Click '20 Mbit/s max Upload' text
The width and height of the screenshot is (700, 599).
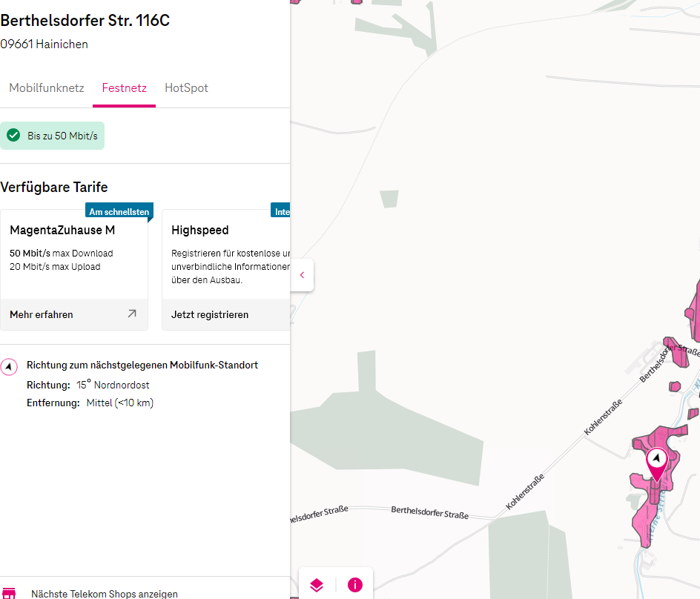(x=55, y=267)
